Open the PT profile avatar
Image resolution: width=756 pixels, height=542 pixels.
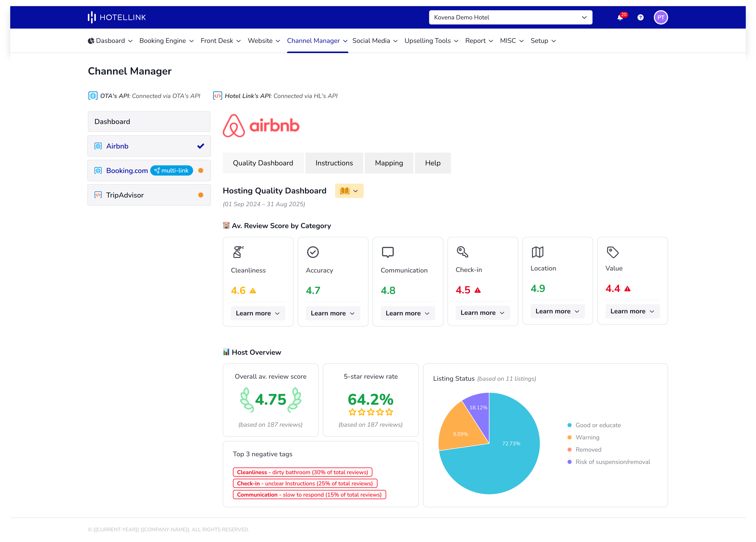(661, 17)
